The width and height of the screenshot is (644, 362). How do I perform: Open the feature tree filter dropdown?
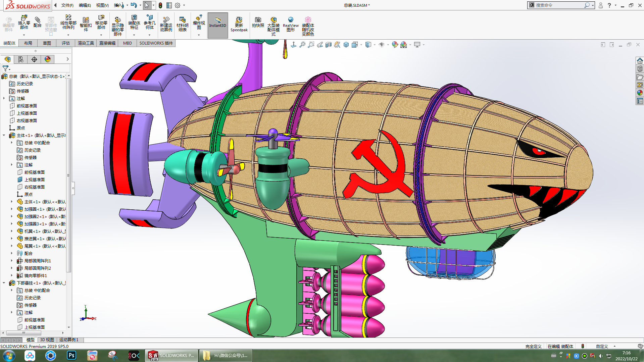tap(6, 68)
